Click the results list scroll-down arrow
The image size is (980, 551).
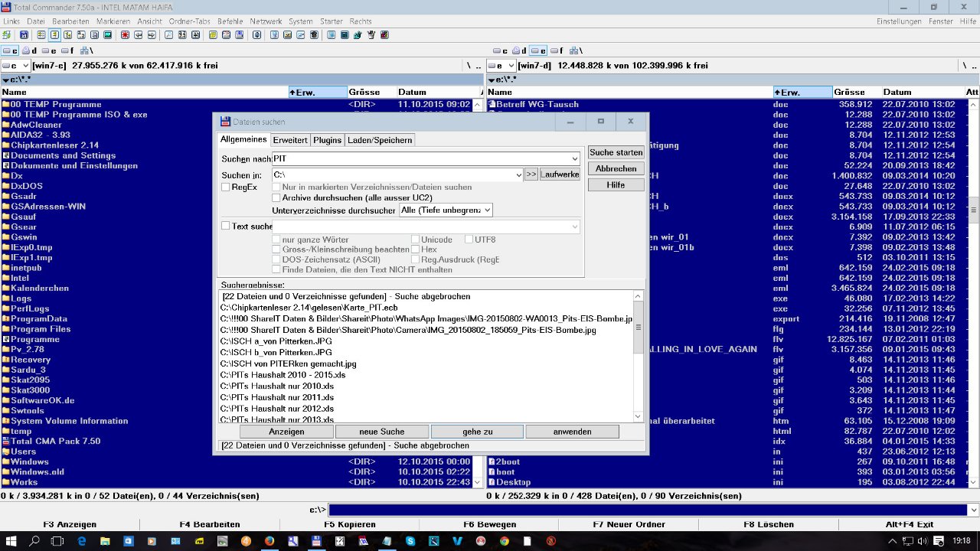[639, 416]
